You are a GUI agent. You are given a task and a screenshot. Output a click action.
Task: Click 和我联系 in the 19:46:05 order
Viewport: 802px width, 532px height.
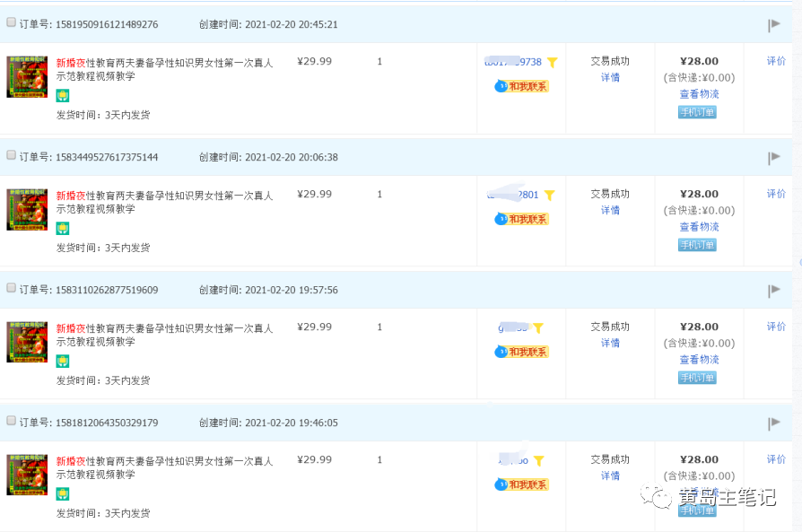(522, 485)
